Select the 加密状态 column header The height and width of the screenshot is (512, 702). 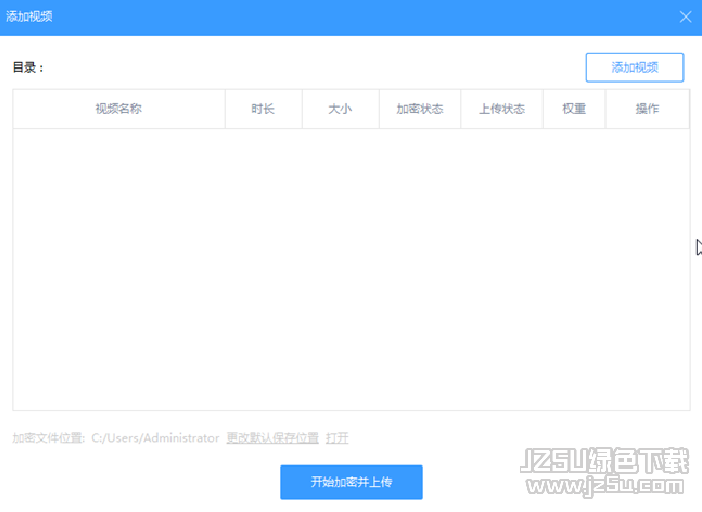(x=420, y=109)
